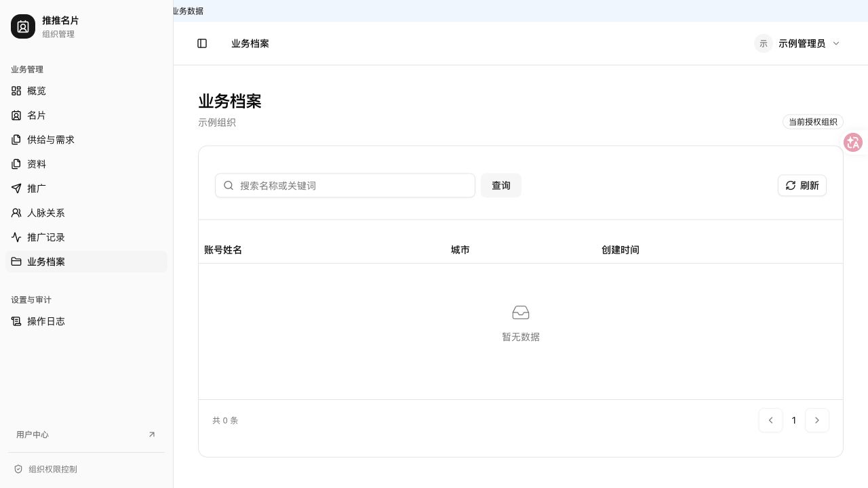The width and height of the screenshot is (868, 488).
Task: Click the pink translate floating icon
Action: coord(853,142)
